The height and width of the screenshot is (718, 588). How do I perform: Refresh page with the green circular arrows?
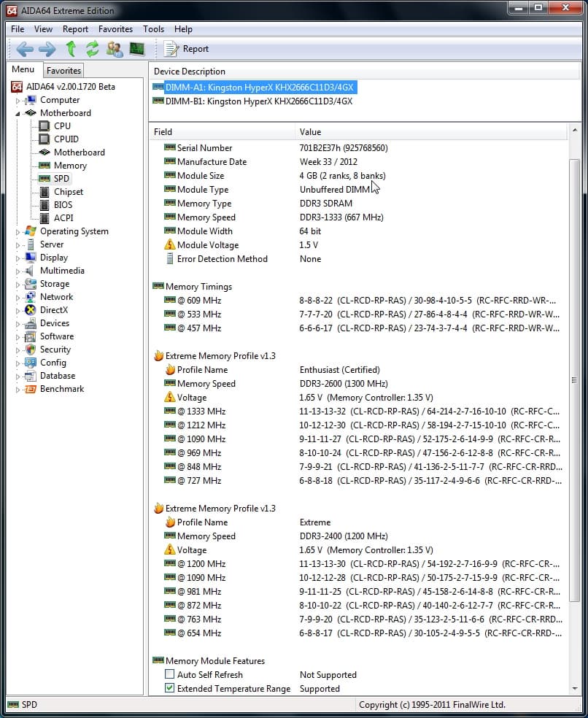(x=93, y=49)
